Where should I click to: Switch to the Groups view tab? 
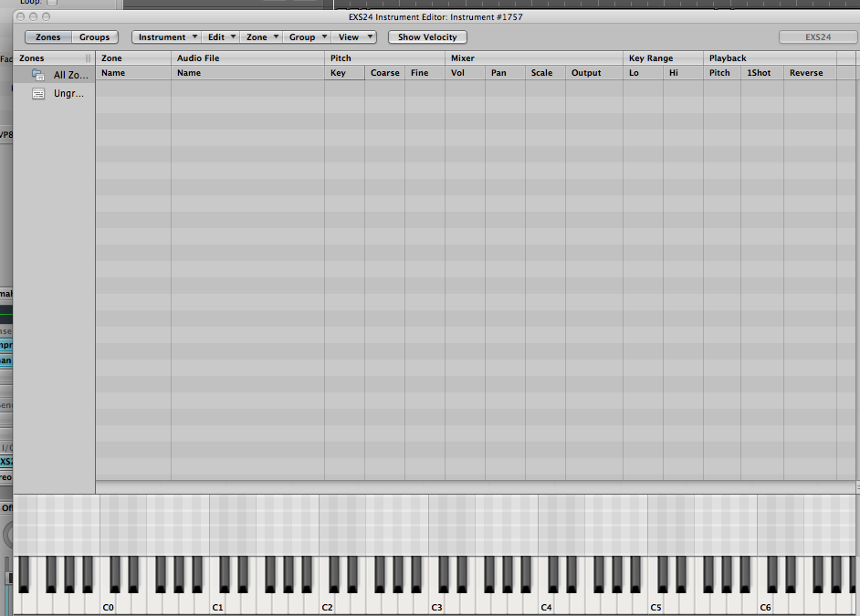(94, 37)
